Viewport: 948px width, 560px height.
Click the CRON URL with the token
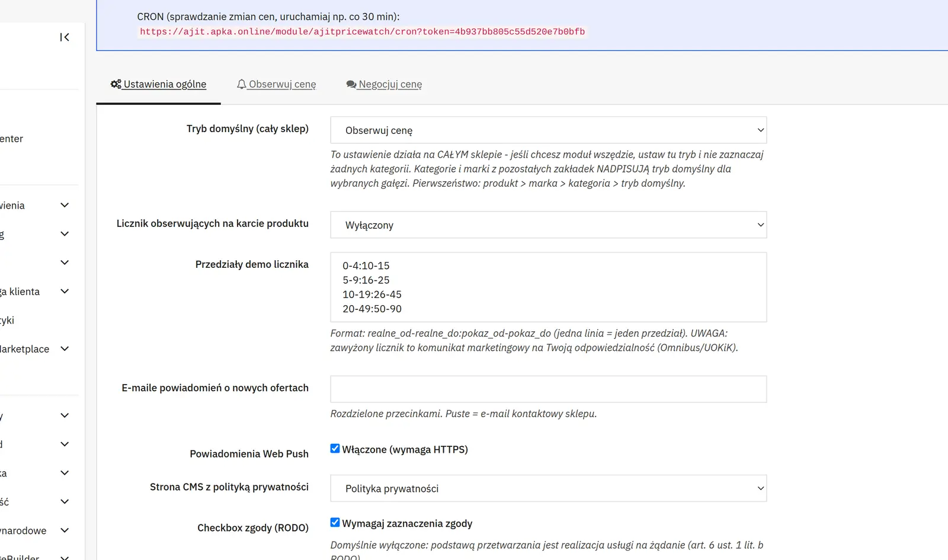tap(362, 32)
